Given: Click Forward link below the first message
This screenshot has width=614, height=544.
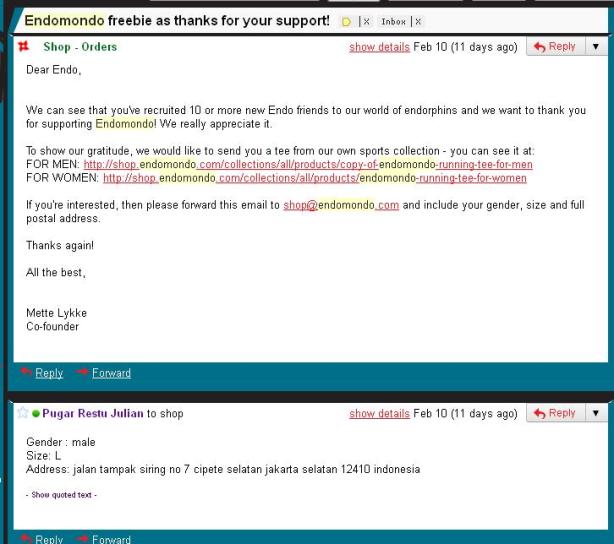Looking at the screenshot, I should (x=111, y=373).
